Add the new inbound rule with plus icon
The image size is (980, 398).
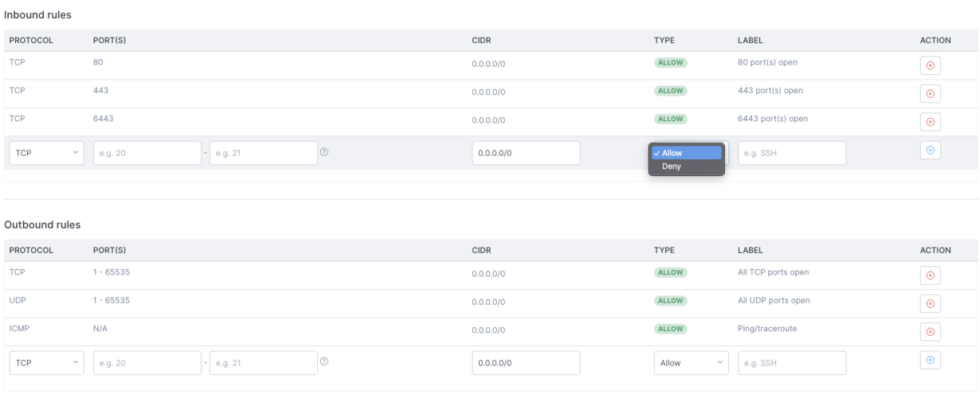pos(930,150)
